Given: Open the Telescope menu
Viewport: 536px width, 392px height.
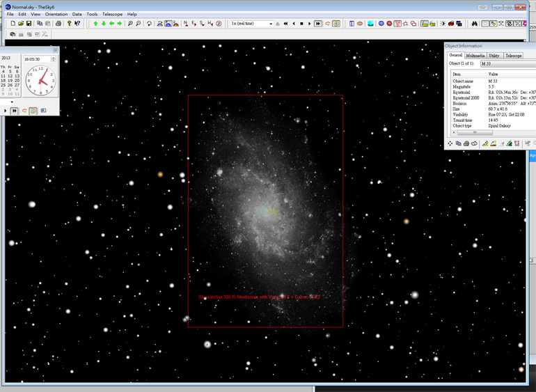Looking at the screenshot, I should [112, 14].
